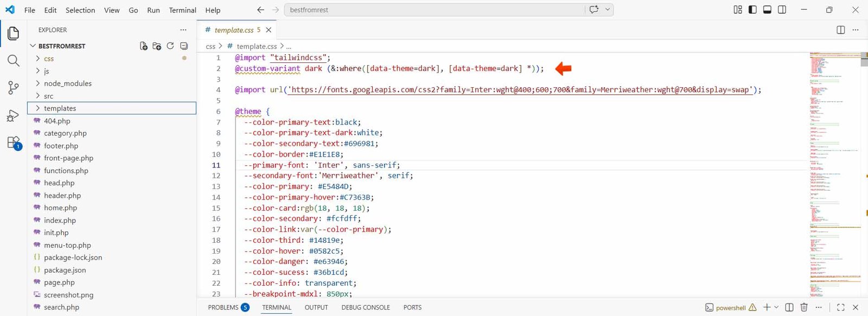Image resolution: width=868 pixels, height=316 pixels.
Task: Toggle the secondary side bar
Action: click(x=782, y=10)
